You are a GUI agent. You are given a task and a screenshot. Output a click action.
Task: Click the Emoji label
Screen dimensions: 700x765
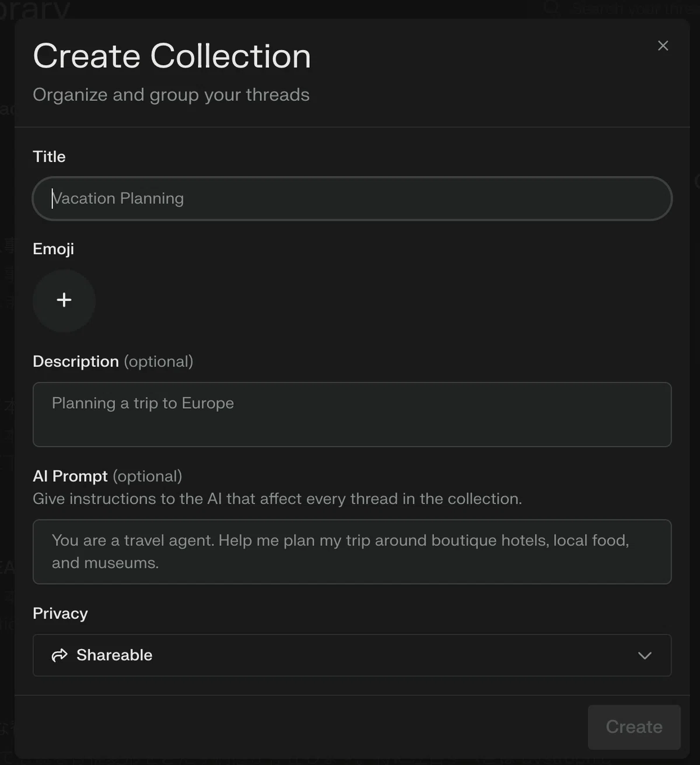click(53, 249)
